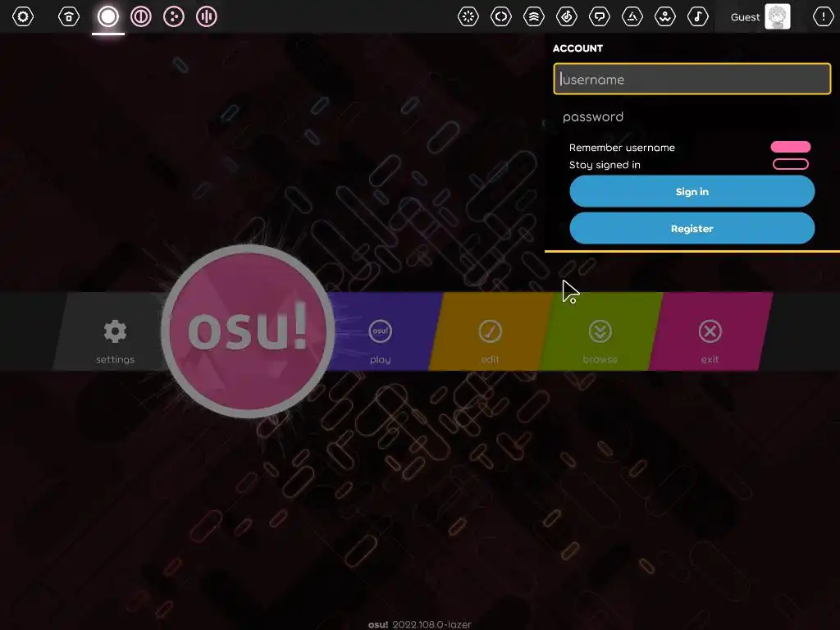Viewport: 840px width, 630px height.
Task: Open the beatmap listing icon in toolbar
Action: [566, 16]
